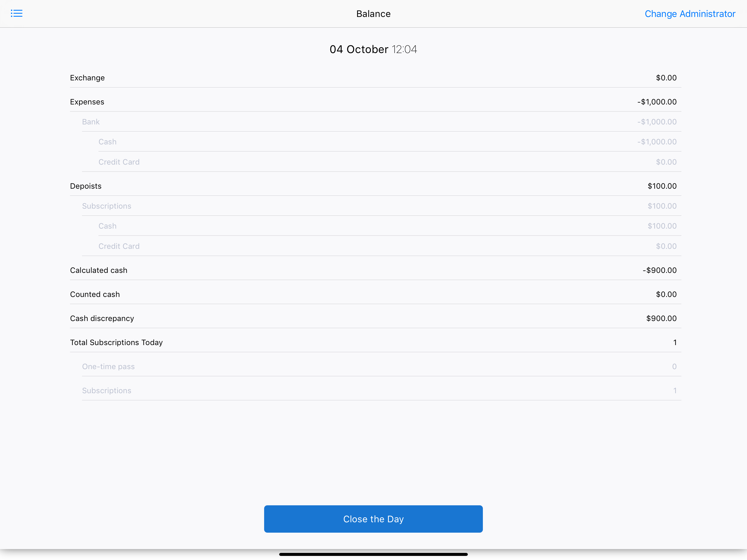Tap the Change Administrator link
Viewport: 747px width, 560px height.
(x=690, y=14)
